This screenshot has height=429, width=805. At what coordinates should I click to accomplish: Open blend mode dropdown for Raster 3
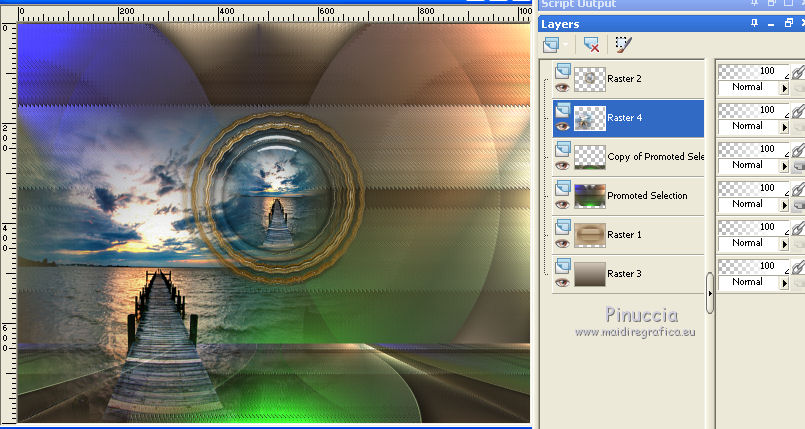pos(784,283)
